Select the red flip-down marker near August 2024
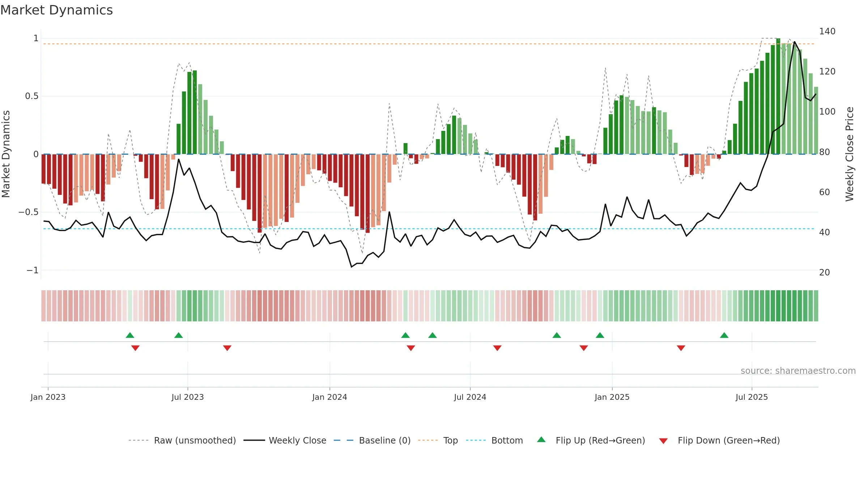 click(497, 348)
